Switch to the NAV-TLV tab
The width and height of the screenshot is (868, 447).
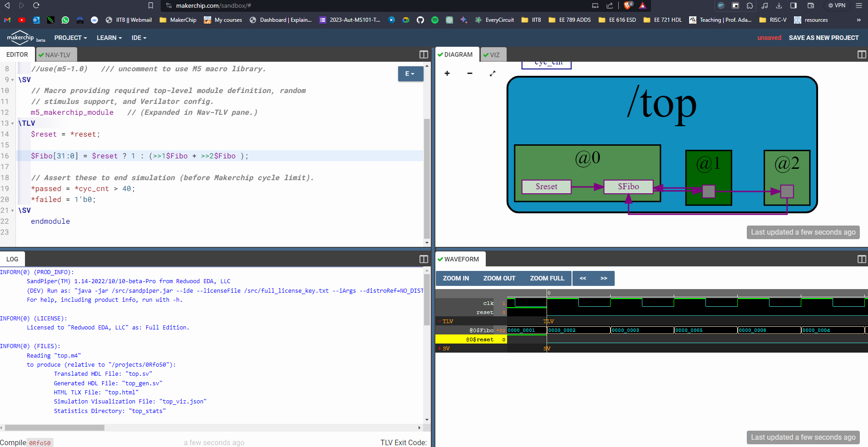click(56, 55)
